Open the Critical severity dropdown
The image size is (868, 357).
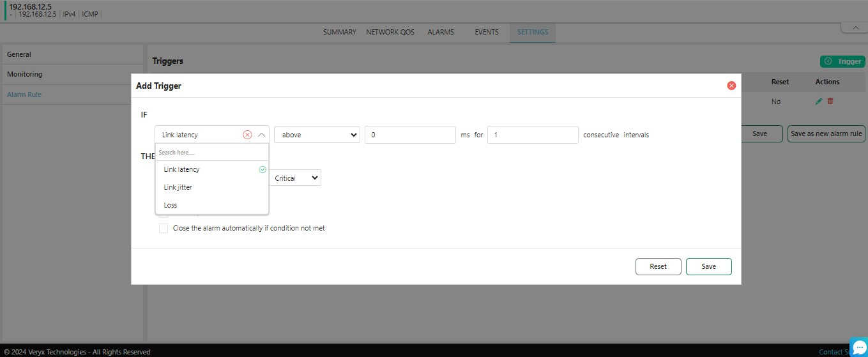click(296, 178)
